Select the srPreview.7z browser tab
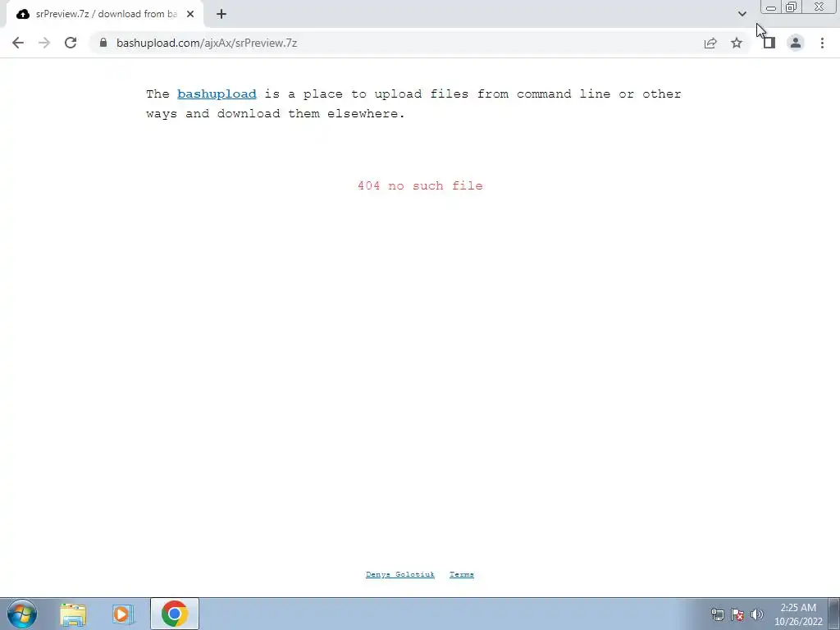Image resolution: width=840 pixels, height=630 pixels. click(x=105, y=14)
